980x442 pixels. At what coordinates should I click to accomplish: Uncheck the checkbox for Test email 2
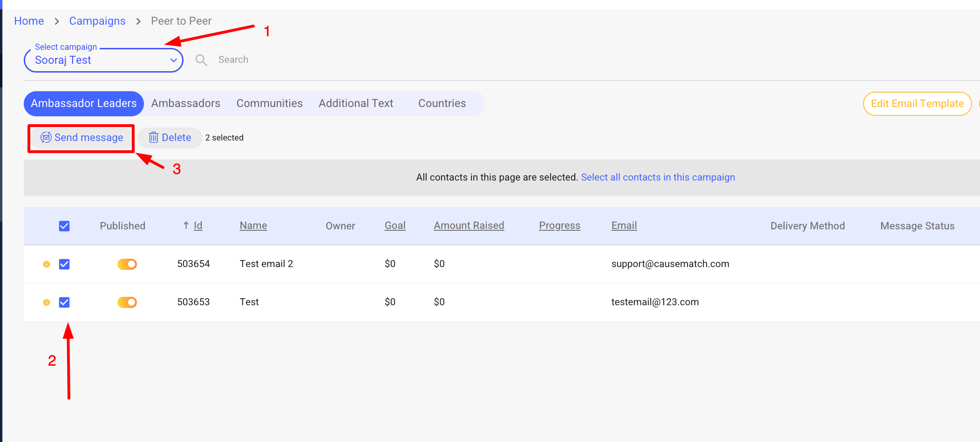coord(64,264)
